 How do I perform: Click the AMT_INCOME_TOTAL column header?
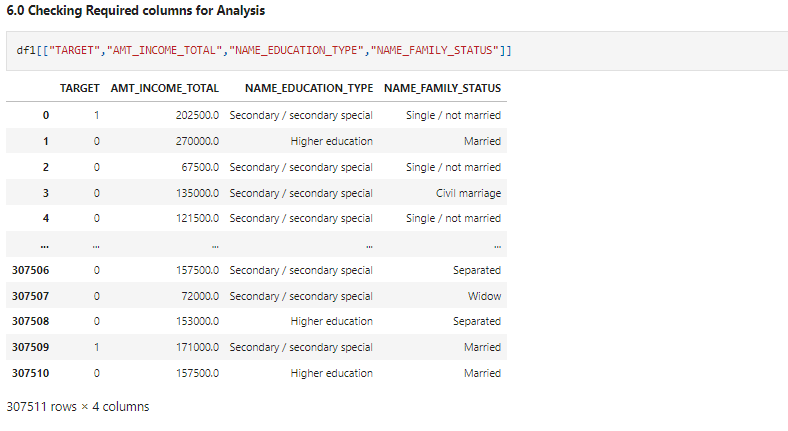[165, 88]
